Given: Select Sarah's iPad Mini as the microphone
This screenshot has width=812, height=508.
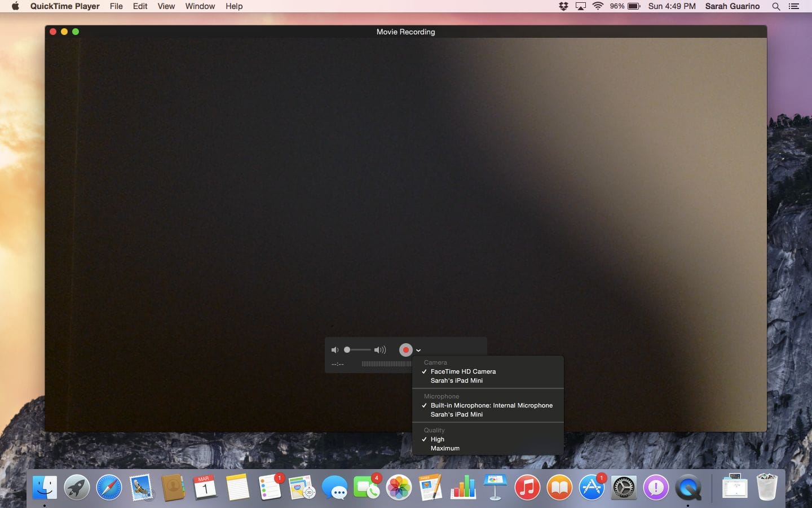Looking at the screenshot, I should click(x=457, y=414).
